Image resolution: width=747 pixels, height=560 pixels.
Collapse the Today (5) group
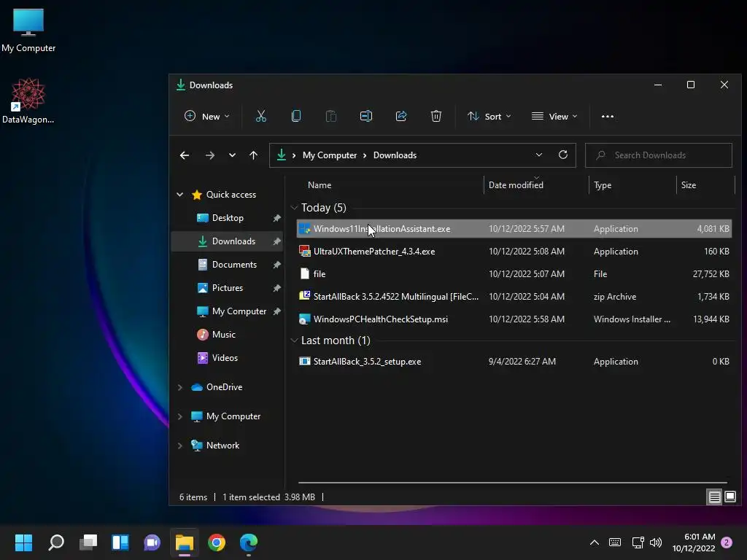[x=295, y=208]
